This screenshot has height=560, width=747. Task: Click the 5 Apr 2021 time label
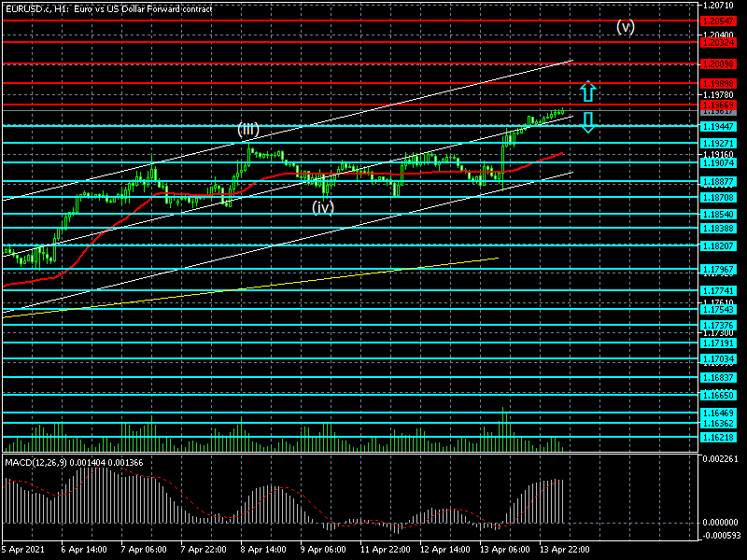[x=24, y=549]
